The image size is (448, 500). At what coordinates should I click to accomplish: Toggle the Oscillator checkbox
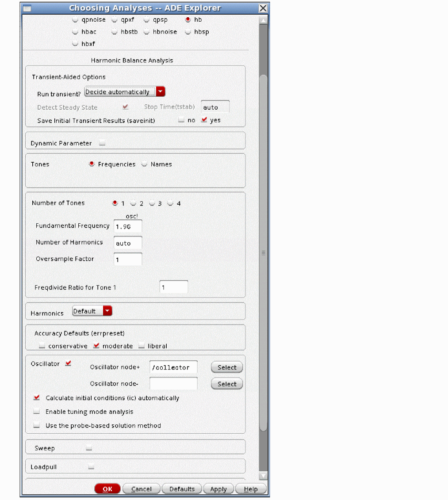click(x=68, y=363)
